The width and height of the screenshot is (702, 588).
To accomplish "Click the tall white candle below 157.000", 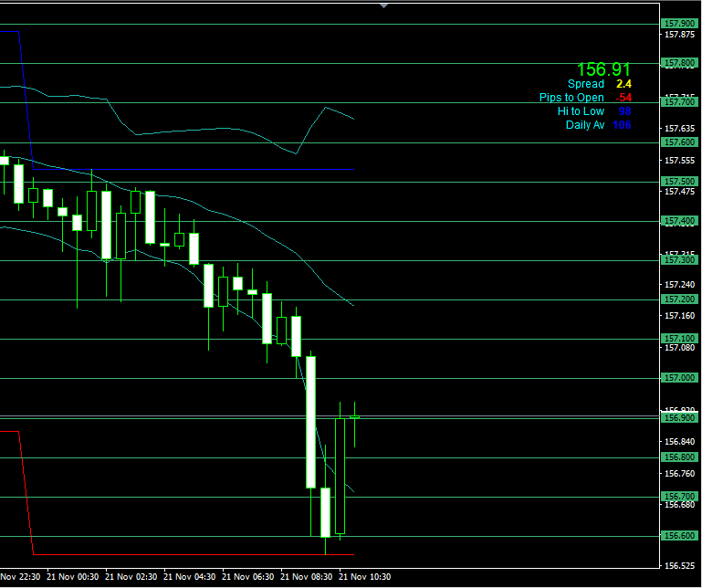I will pyautogui.click(x=310, y=422).
